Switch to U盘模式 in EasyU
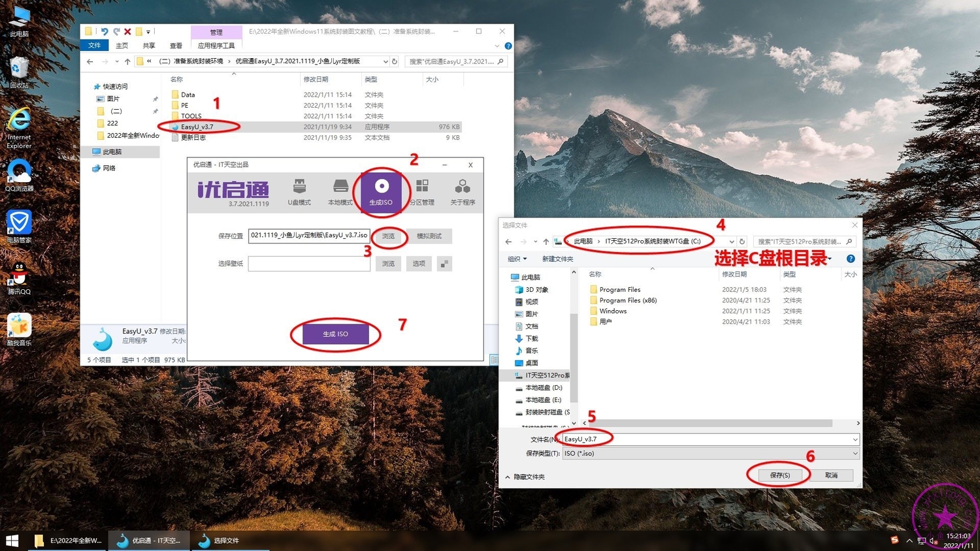Viewport: 980px width, 551px height. (299, 192)
